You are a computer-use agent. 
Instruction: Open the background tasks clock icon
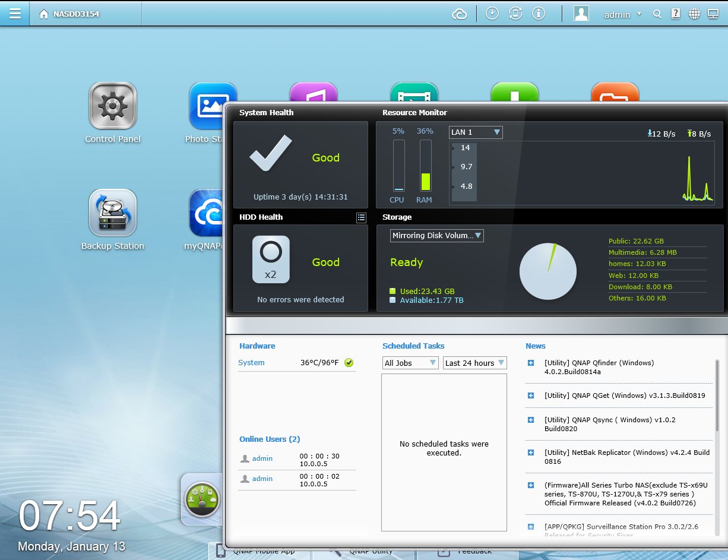[492, 14]
